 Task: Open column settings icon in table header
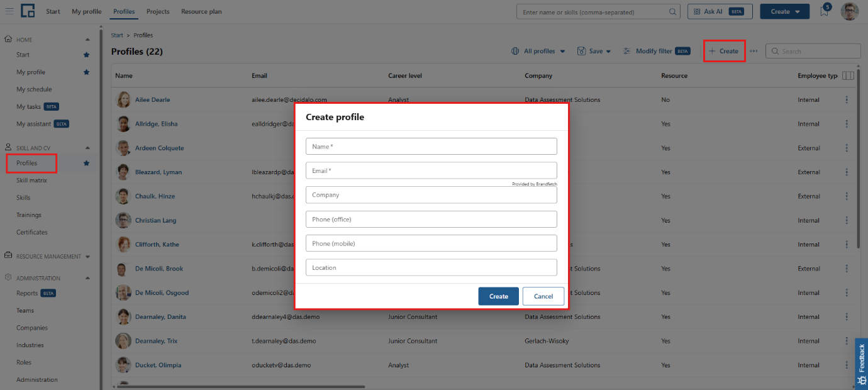tap(848, 75)
